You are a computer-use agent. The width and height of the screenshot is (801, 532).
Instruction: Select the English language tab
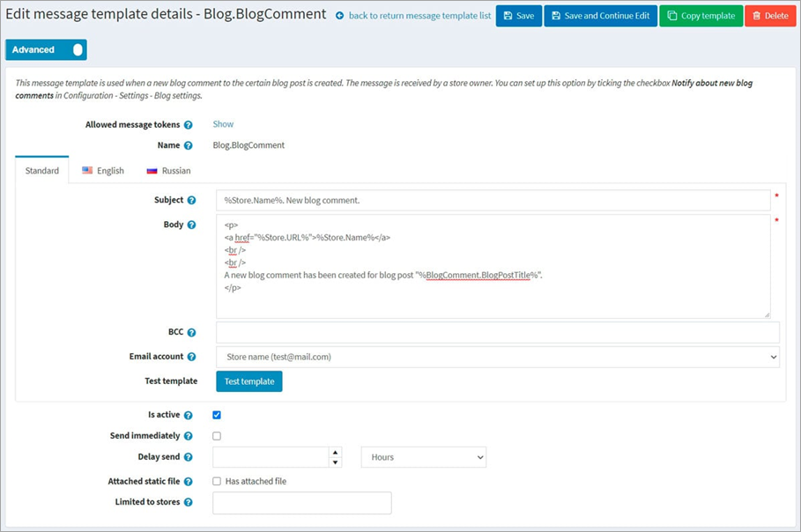[x=103, y=171]
